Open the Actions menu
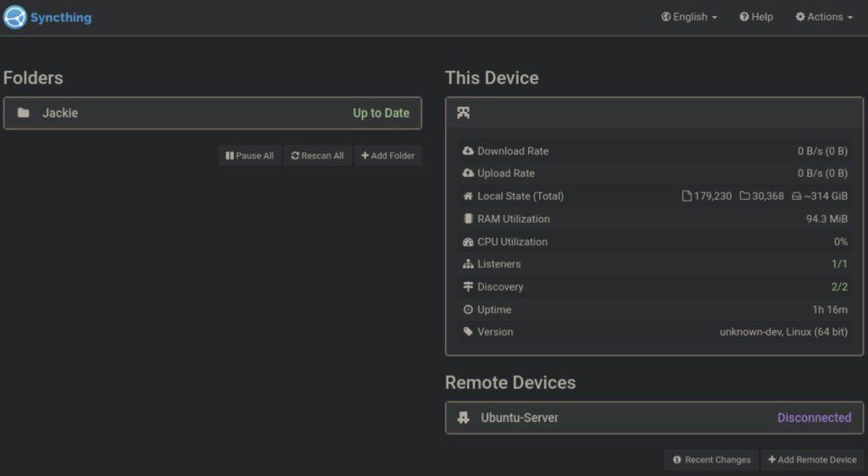The height and width of the screenshot is (476, 868). 824,17
